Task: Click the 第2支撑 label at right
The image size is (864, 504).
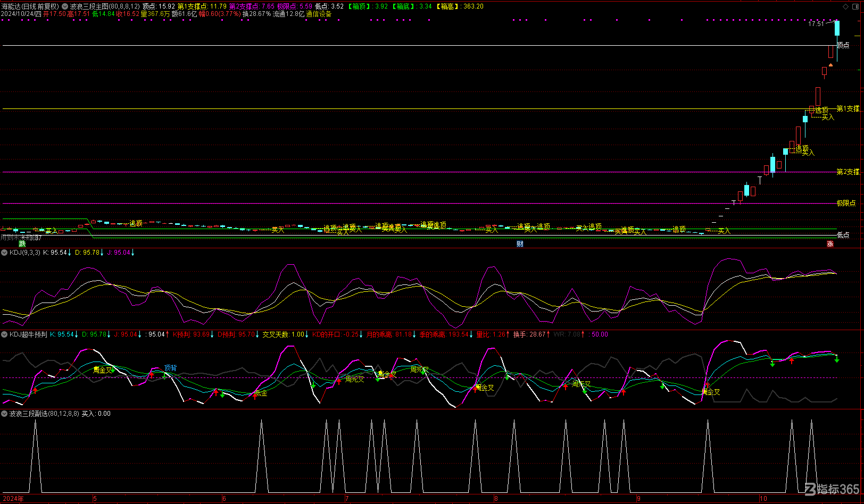Action: 848,172
